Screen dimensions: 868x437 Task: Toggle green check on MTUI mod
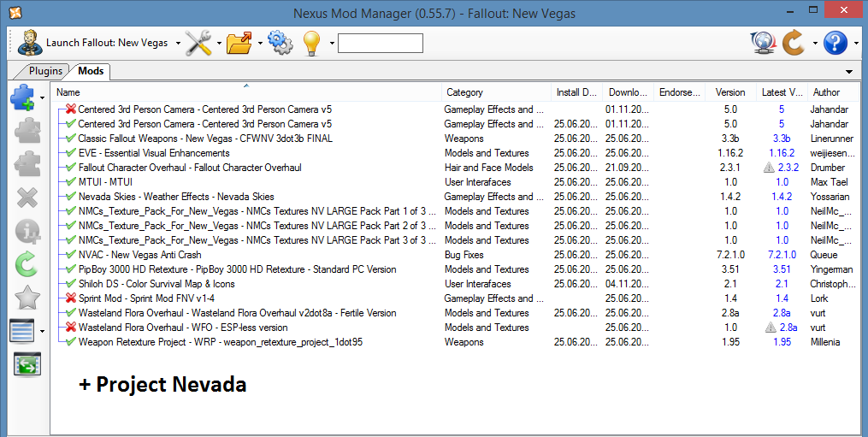pyautogui.click(x=70, y=181)
